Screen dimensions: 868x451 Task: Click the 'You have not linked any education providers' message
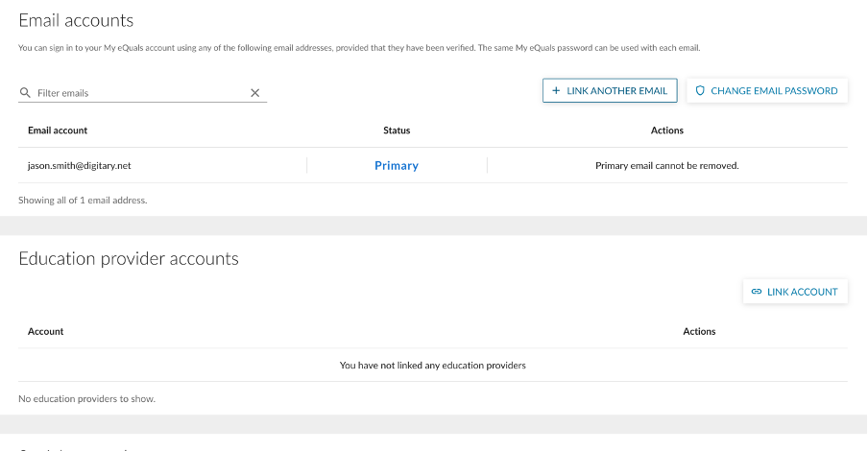tap(433, 366)
